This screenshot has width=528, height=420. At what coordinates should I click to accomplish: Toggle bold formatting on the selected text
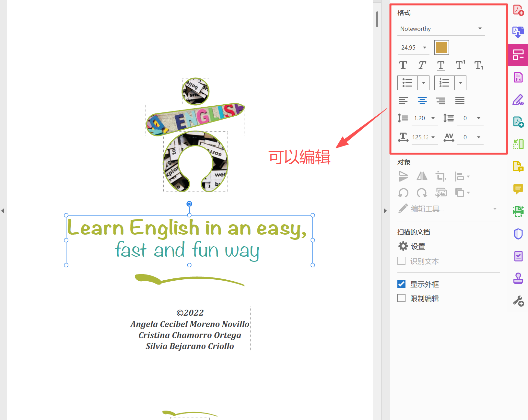point(403,65)
